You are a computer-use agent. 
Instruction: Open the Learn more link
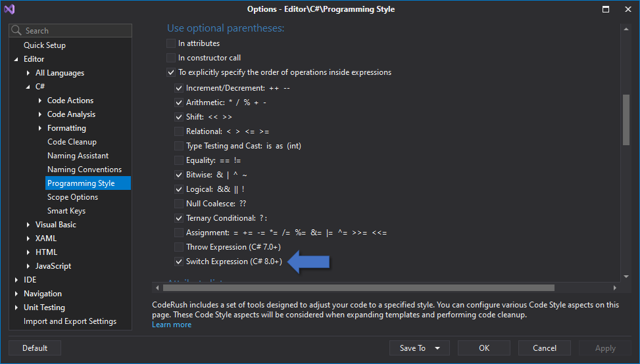172,325
